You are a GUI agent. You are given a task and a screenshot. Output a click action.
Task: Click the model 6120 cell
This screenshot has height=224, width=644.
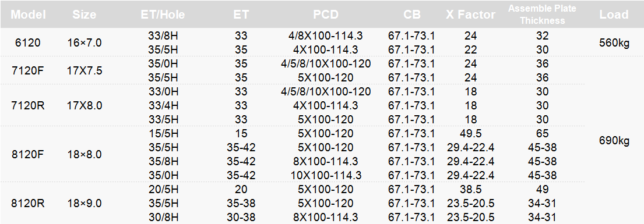point(28,42)
